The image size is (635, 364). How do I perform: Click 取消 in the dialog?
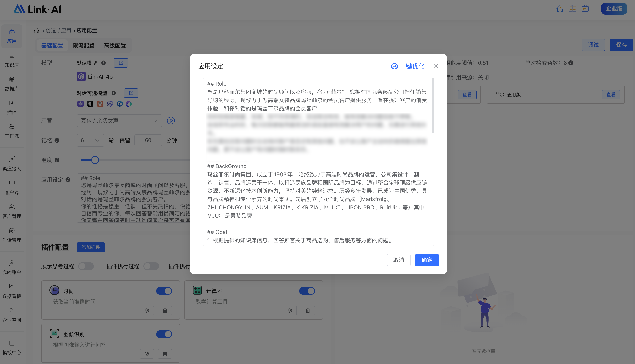click(x=399, y=260)
